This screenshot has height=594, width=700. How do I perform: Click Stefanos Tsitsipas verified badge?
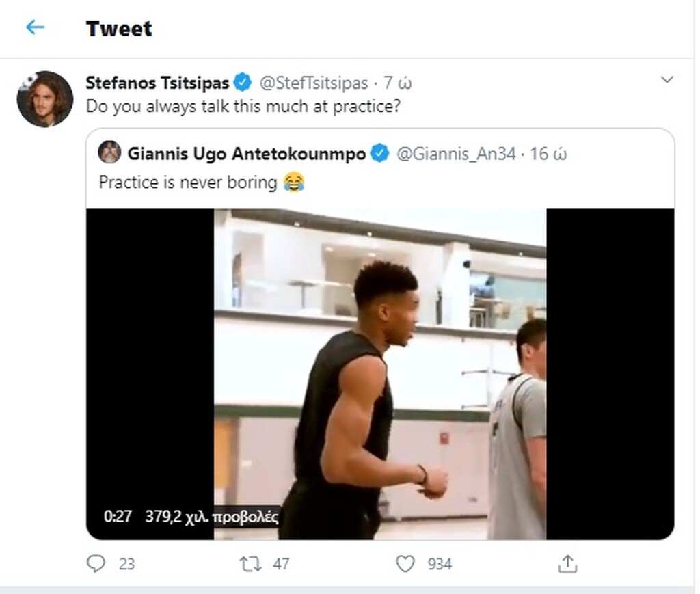click(x=243, y=83)
